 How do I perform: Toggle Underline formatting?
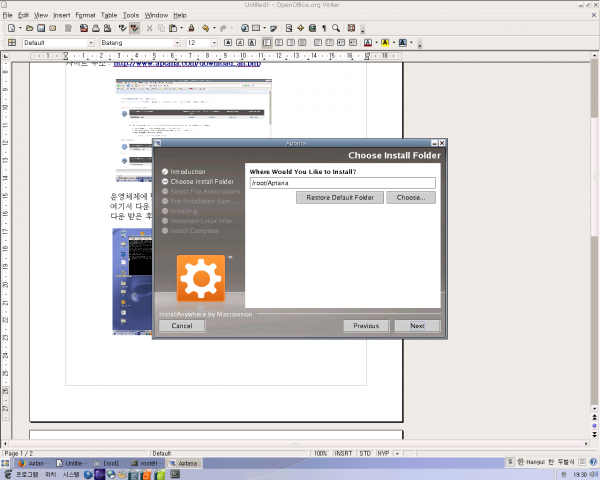(x=252, y=42)
